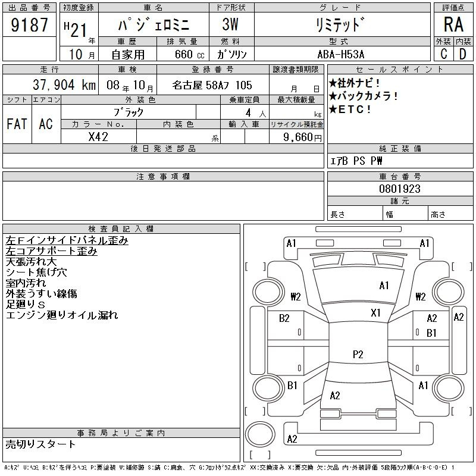Click the star before 社外ナビ
This screenshot has width=476, height=476.
[x=333, y=83]
